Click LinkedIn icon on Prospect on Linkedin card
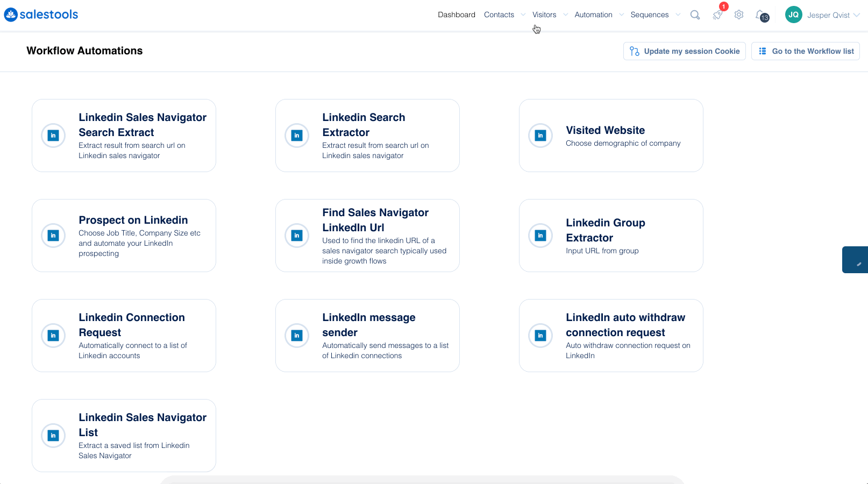Image resolution: width=868 pixels, height=484 pixels. (x=53, y=236)
